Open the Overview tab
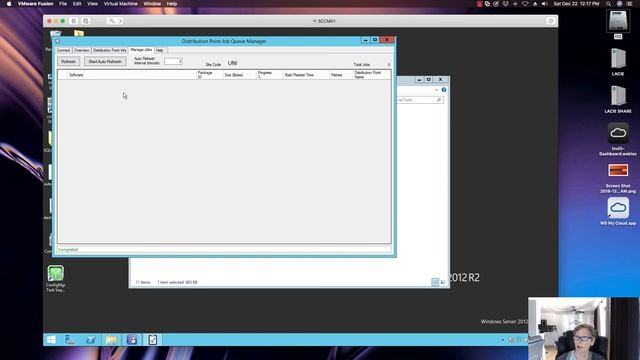 (81, 50)
